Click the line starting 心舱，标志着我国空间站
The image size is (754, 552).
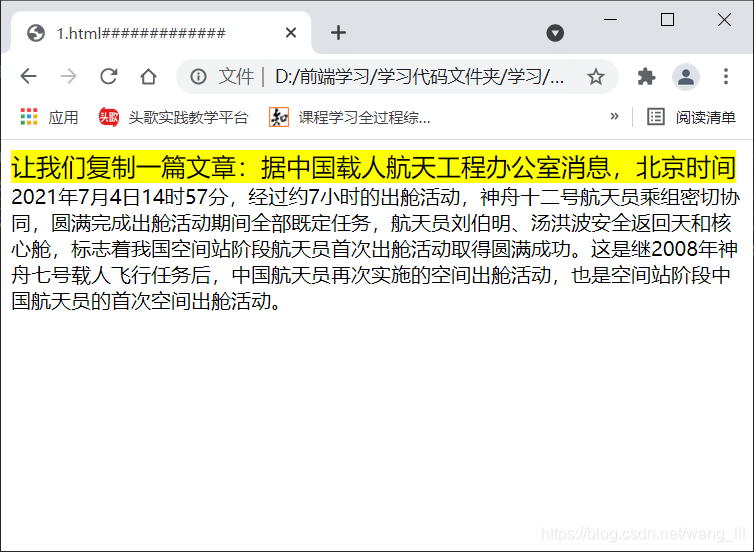point(375,249)
